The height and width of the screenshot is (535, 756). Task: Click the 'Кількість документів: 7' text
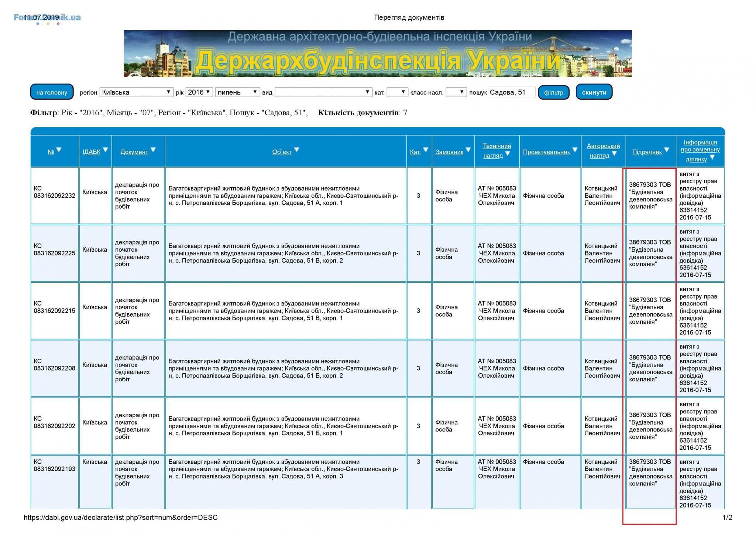point(362,113)
